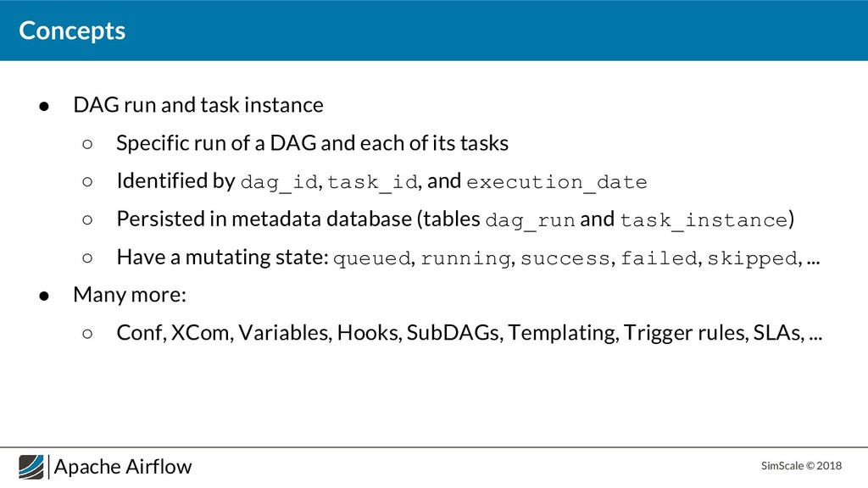Click the word XCom in list

[202, 333]
